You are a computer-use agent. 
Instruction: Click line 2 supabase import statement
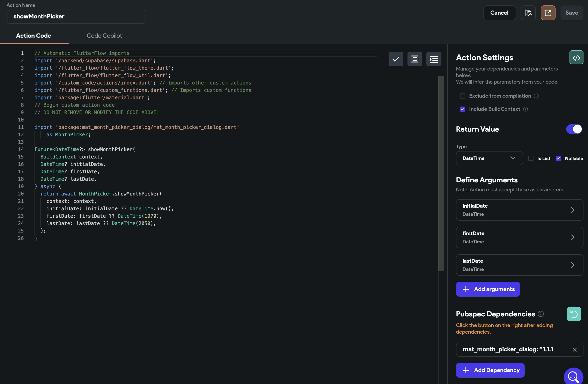(95, 61)
